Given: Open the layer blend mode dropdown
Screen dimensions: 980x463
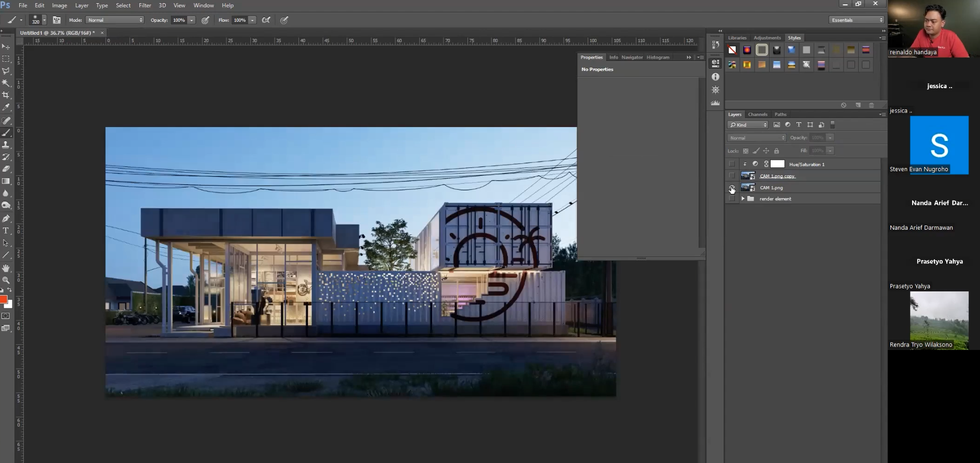Looking at the screenshot, I should (757, 138).
